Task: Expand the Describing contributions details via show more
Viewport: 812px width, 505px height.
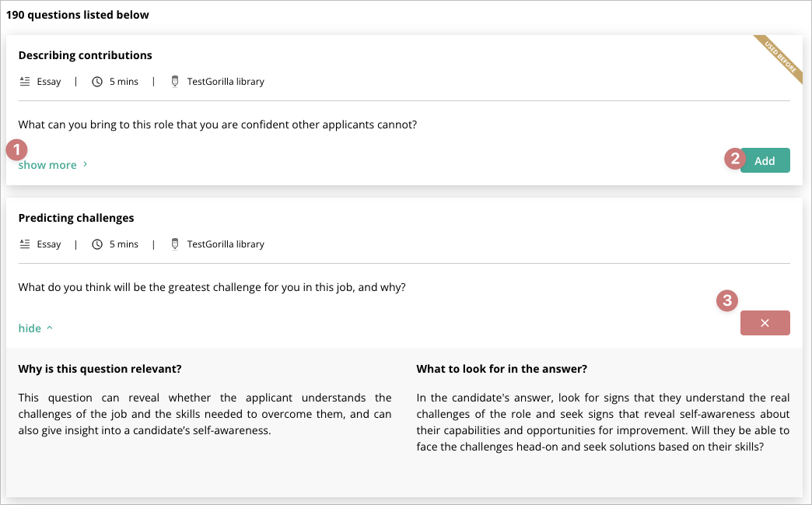Action: click(x=47, y=164)
